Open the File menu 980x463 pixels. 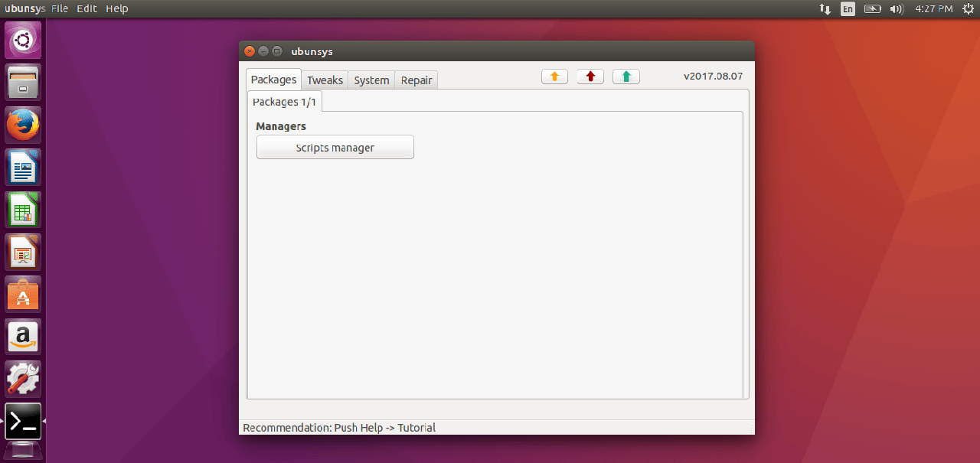click(60, 8)
